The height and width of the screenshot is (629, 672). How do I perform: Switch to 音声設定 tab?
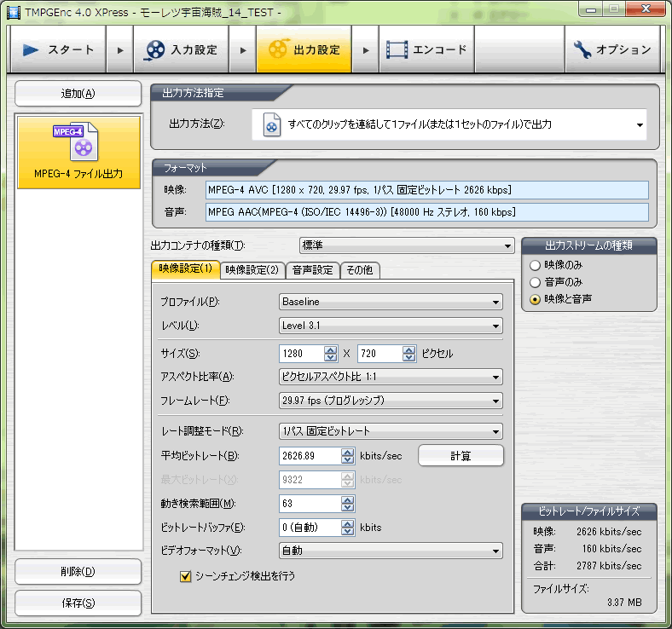(x=312, y=270)
